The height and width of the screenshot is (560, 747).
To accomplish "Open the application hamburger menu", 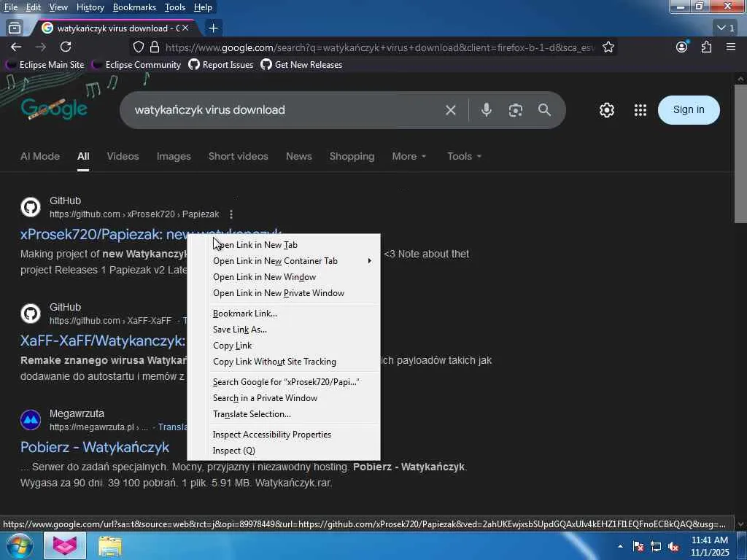I will pos(731,47).
